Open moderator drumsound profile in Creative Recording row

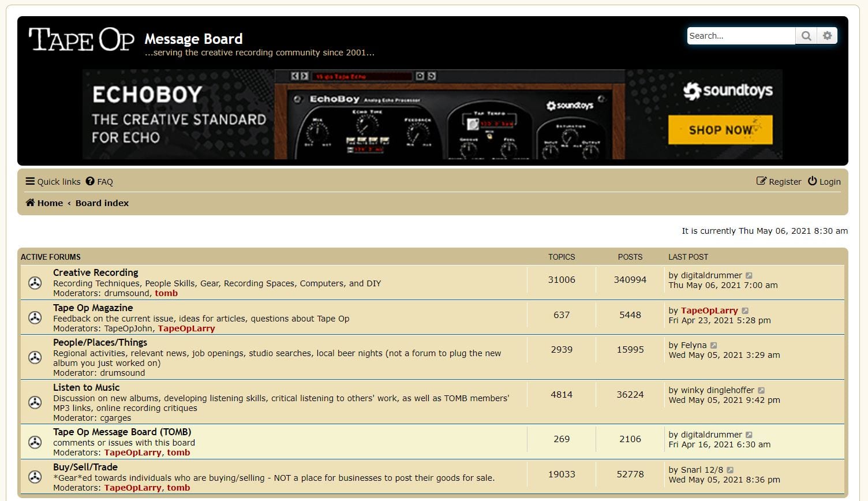128,293
